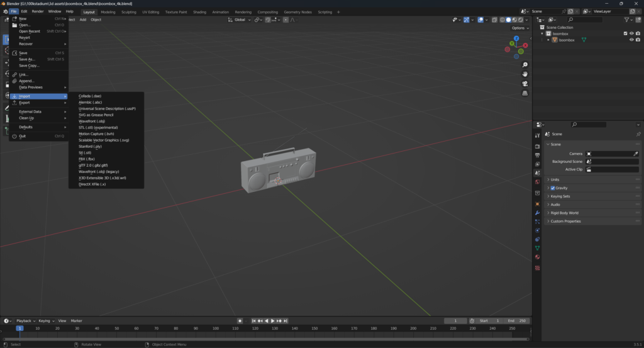Toggle the camera view icon
Image resolution: width=644 pixels, height=348 pixels.
pos(525,84)
